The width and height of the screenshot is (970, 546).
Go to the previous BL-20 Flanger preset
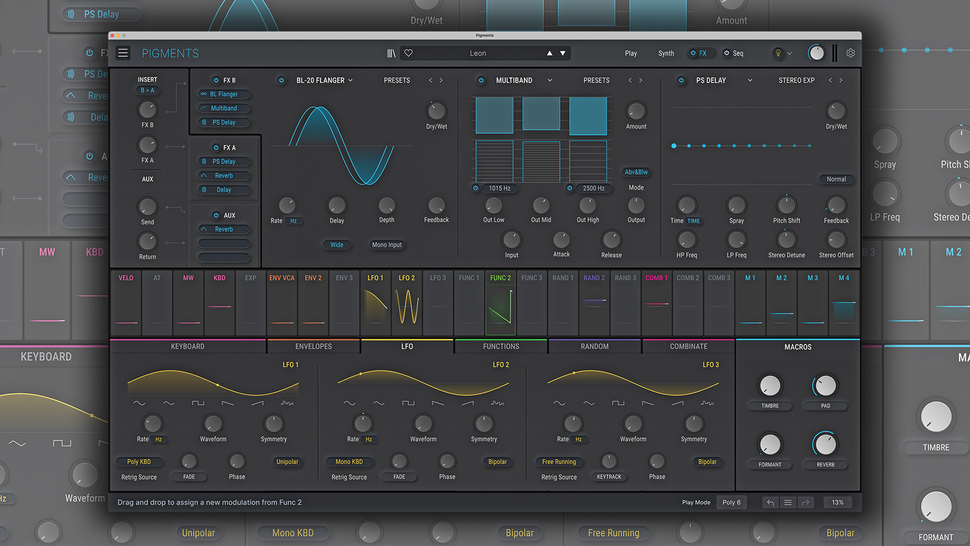(x=431, y=80)
